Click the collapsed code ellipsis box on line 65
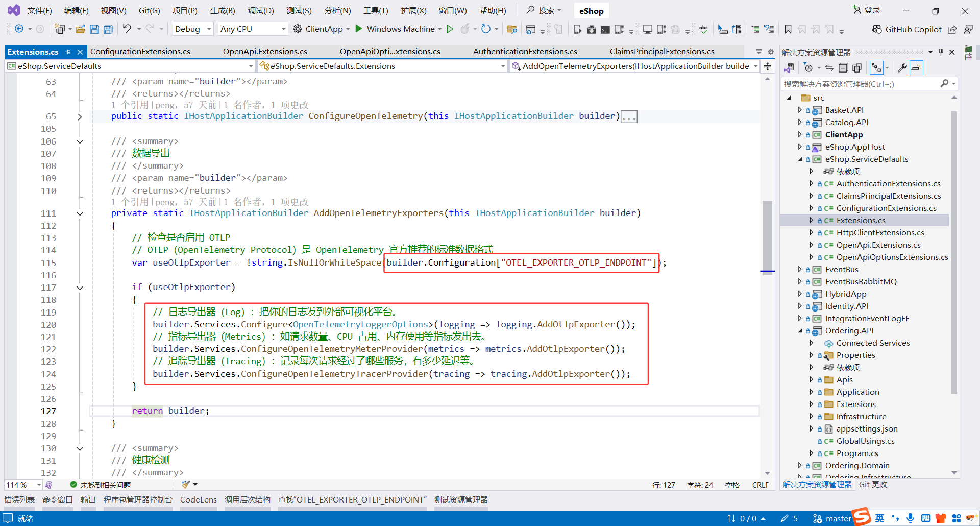 pyautogui.click(x=629, y=117)
